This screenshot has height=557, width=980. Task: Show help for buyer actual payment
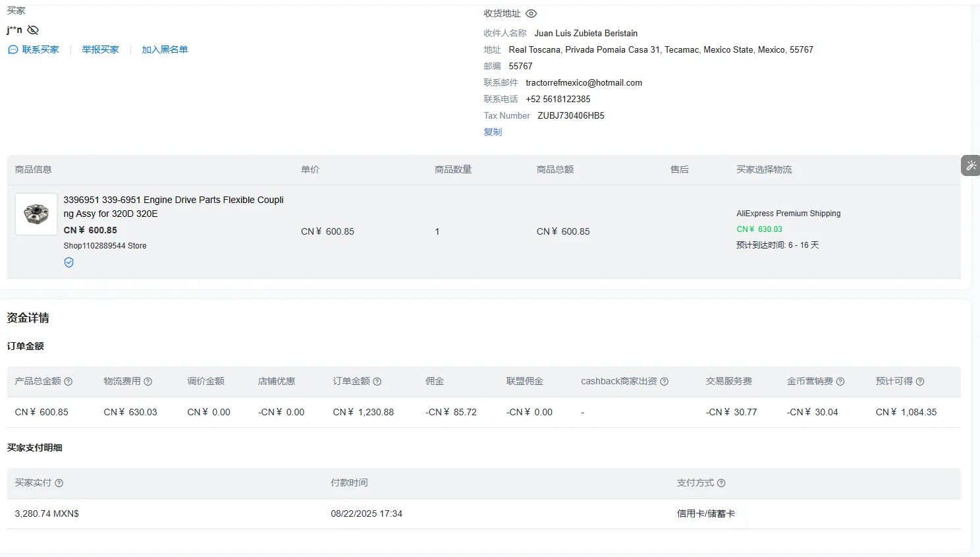coord(59,483)
